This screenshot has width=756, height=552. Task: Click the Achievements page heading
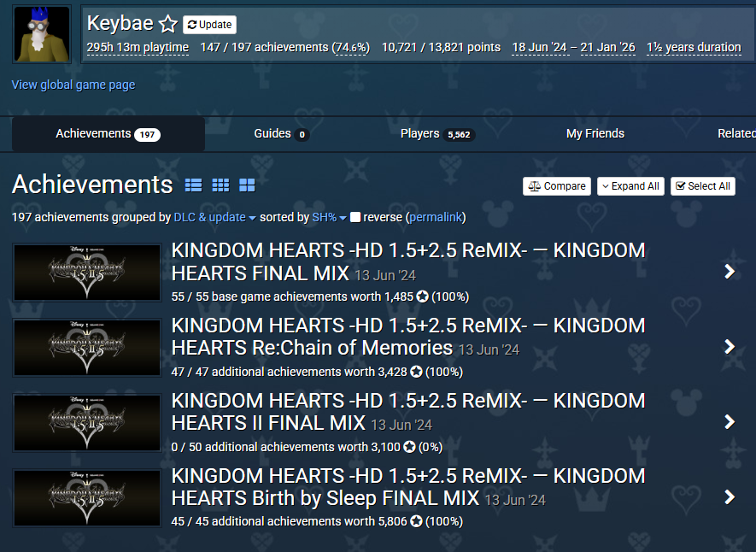pyautogui.click(x=92, y=185)
